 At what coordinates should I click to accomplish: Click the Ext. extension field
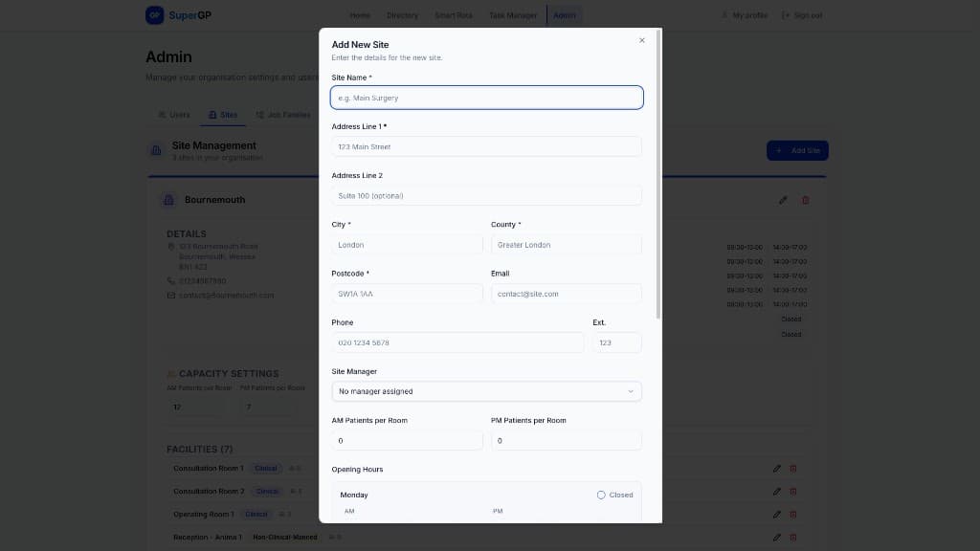[617, 343]
